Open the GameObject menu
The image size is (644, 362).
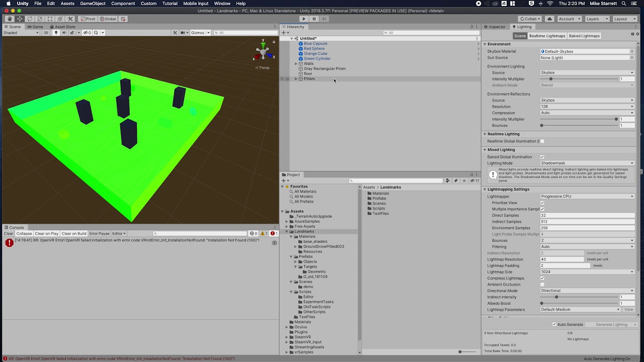[x=93, y=4]
